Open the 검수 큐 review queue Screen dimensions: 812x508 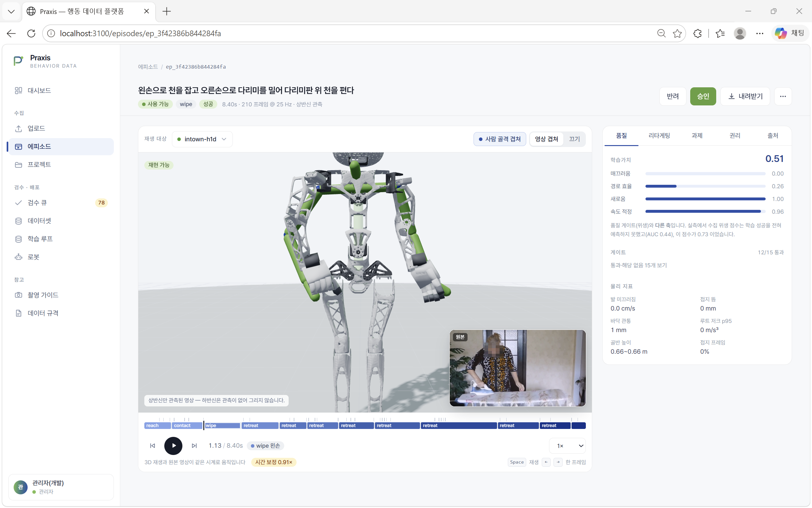coord(61,203)
